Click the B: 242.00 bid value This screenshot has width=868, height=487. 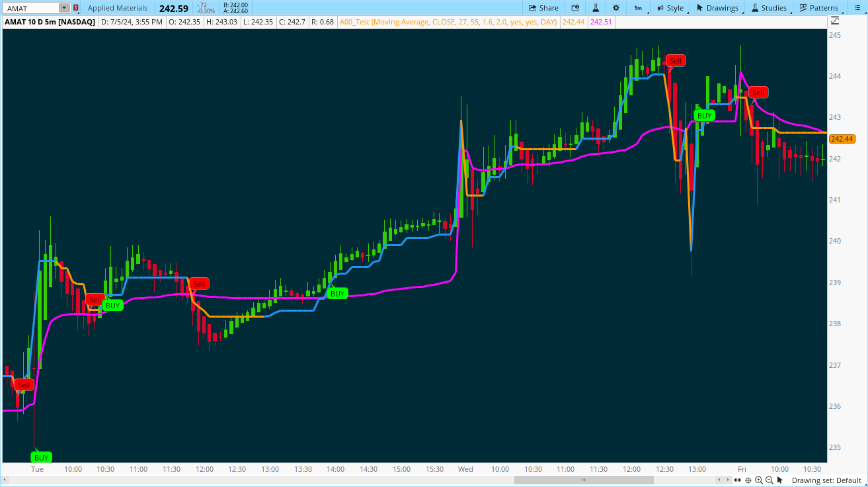tap(235, 5)
